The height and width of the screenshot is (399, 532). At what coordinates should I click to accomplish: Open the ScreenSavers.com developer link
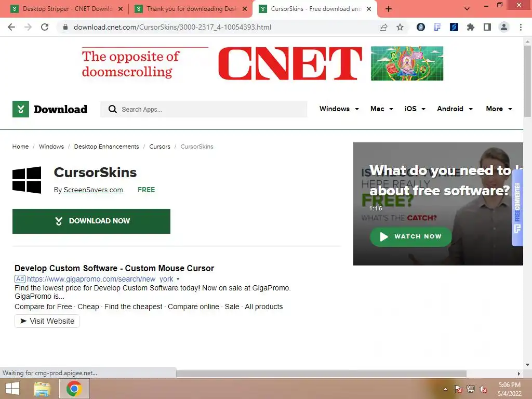click(x=94, y=190)
